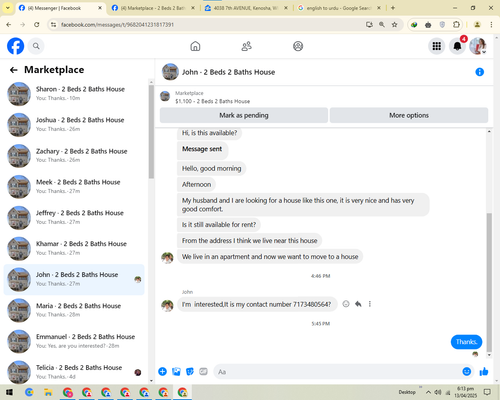The width and height of the screenshot is (500, 400).
Task: Open a new browser tab
Action: [x=393, y=8]
